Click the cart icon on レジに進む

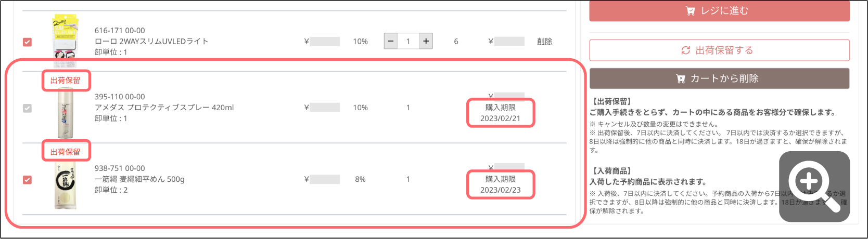pyautogui.click(x=691, y=11)
